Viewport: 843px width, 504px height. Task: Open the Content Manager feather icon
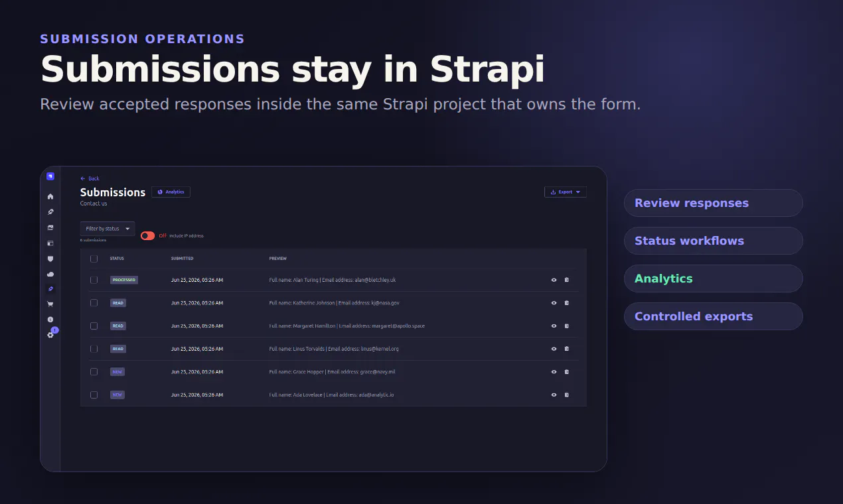[50, 212]
